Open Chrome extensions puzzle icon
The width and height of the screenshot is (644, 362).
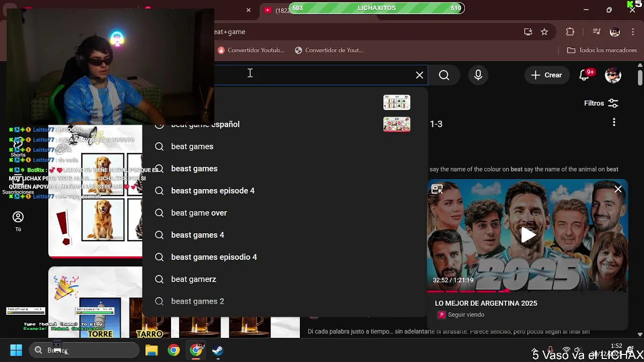coord(570,32)
